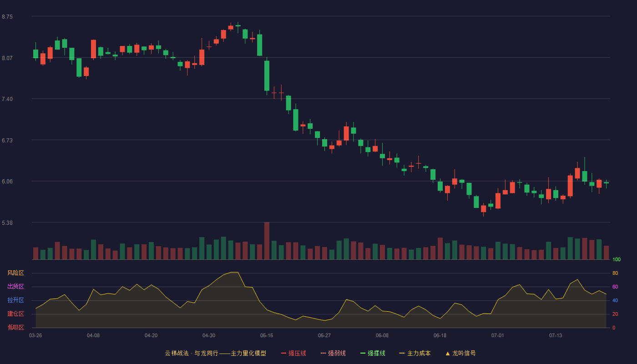The width and height of the screenshot is (637, 364).
Task: Select the 低吸区 zone label
Action: 15,327
